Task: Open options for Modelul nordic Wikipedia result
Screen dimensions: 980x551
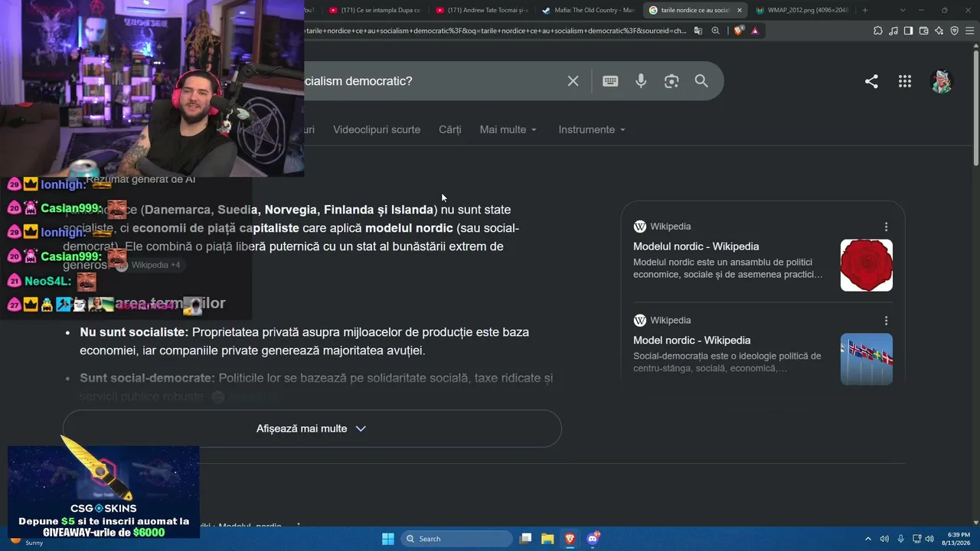Action: click(x=886, y=227)
